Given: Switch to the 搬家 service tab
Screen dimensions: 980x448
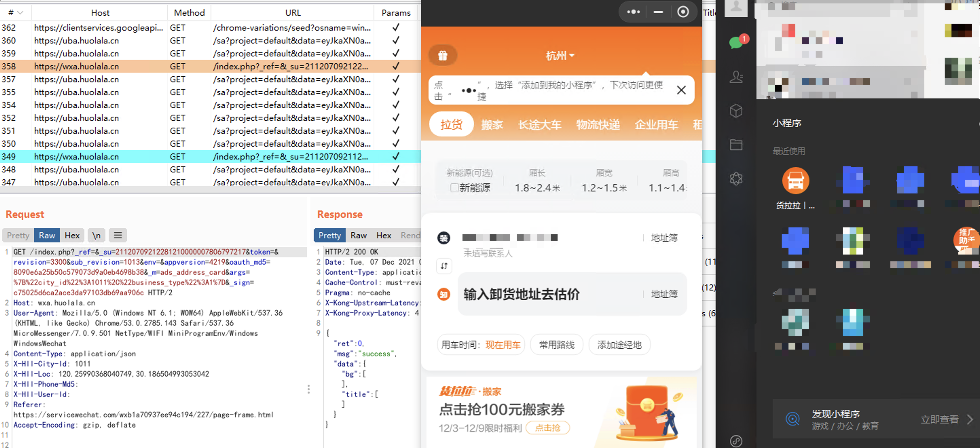Looking at the screenshot, I should (x=492, y=124).
